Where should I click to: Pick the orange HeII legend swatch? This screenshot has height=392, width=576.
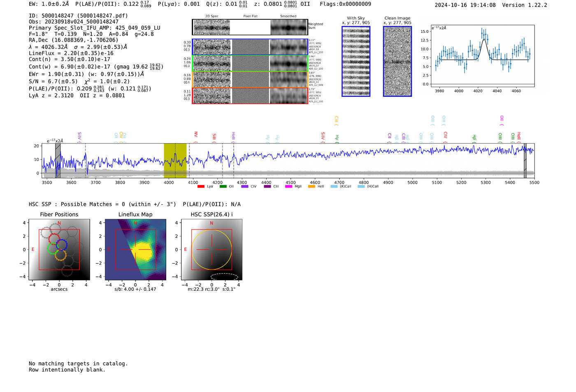pyautogui.click(x=311, y=186)
